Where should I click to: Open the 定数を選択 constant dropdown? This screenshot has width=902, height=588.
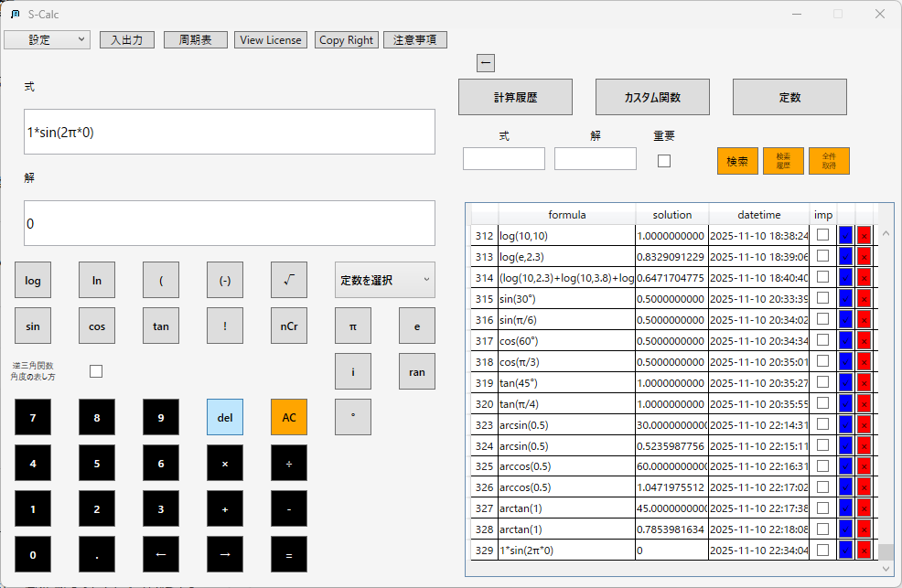[x=384, y=280]
